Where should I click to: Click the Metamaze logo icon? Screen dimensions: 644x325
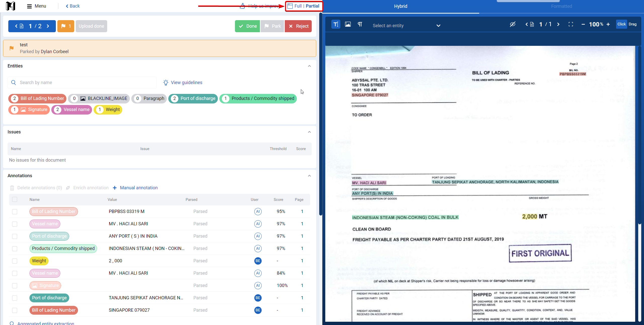[x=11, y=6]
